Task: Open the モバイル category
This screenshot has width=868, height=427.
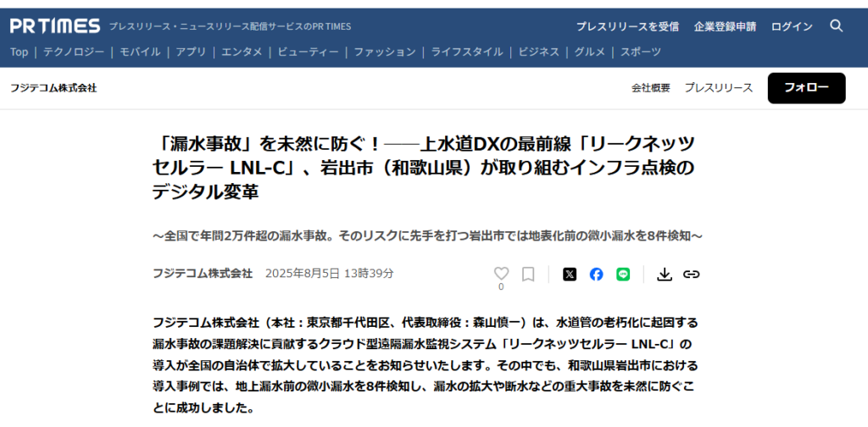Action: [140, 52]
